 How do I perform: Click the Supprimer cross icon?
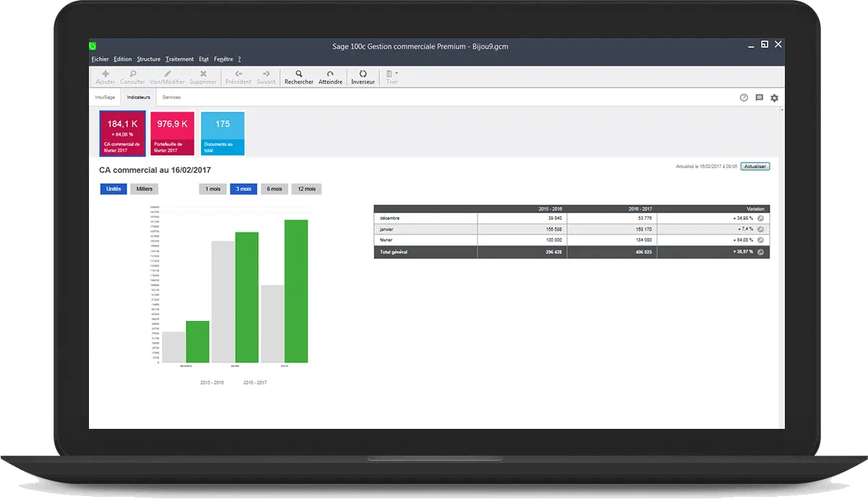(x=203, y=74)
